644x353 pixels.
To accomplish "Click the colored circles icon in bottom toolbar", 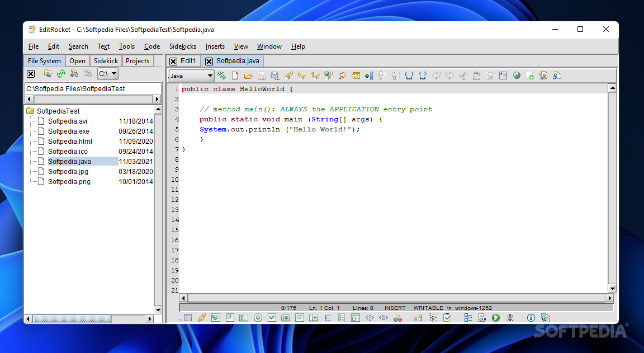I will tap(397, 318).
